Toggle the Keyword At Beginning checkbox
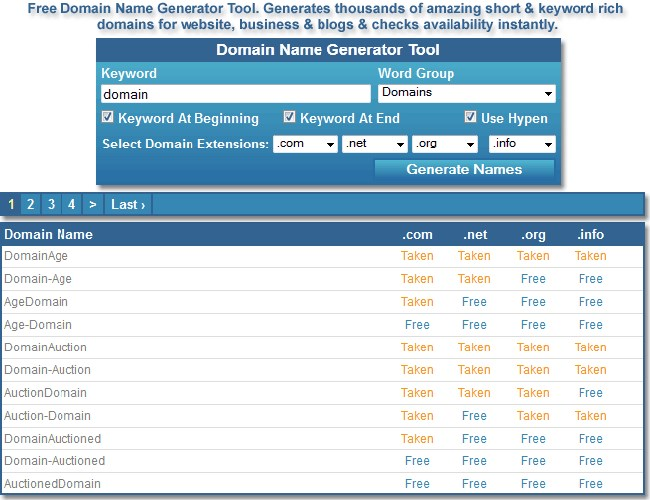This screenshot has height=500, width=650. click(x=108, y=118)
